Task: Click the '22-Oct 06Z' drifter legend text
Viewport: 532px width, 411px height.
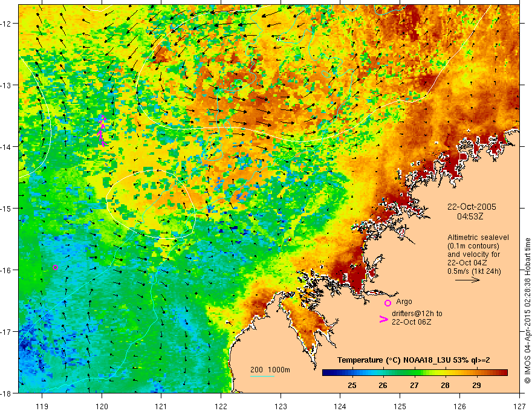Action: tap(412, 322)
